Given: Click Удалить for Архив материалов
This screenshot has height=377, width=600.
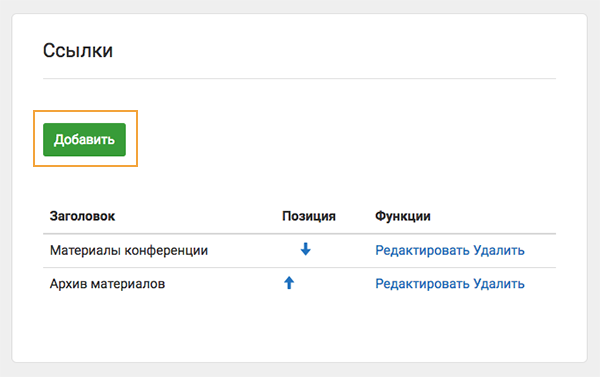Looking at the screenshot, I should tap(499, 284).
